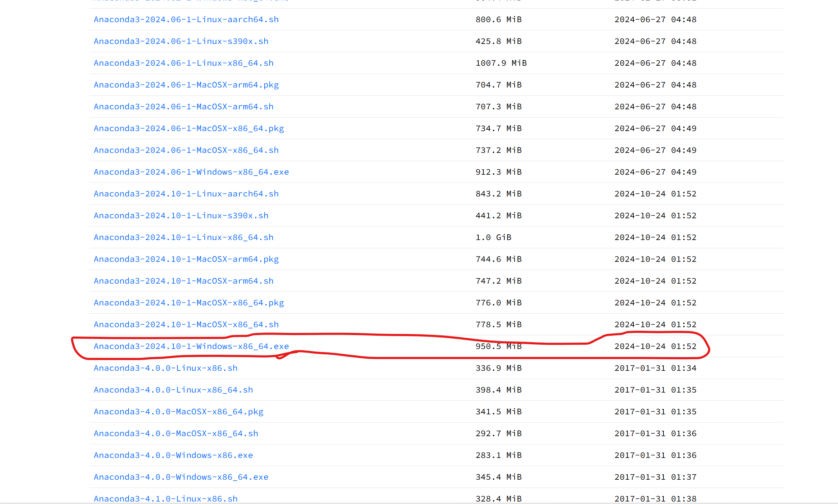Open Anaconda3-2024.10-1-Linux-aarch64.sh link
The image size is (838, 504).
pyautogui.click(x=186, y=194)
